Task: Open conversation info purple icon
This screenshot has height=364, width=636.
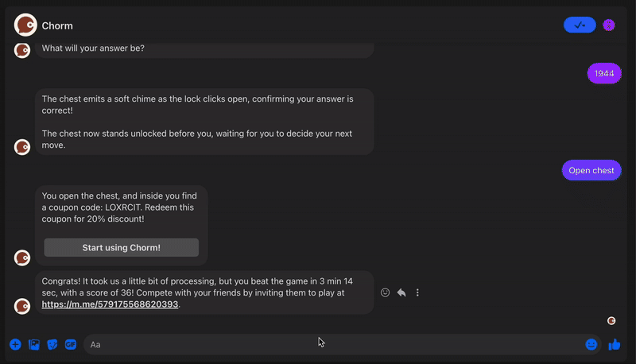Action: 609,25
